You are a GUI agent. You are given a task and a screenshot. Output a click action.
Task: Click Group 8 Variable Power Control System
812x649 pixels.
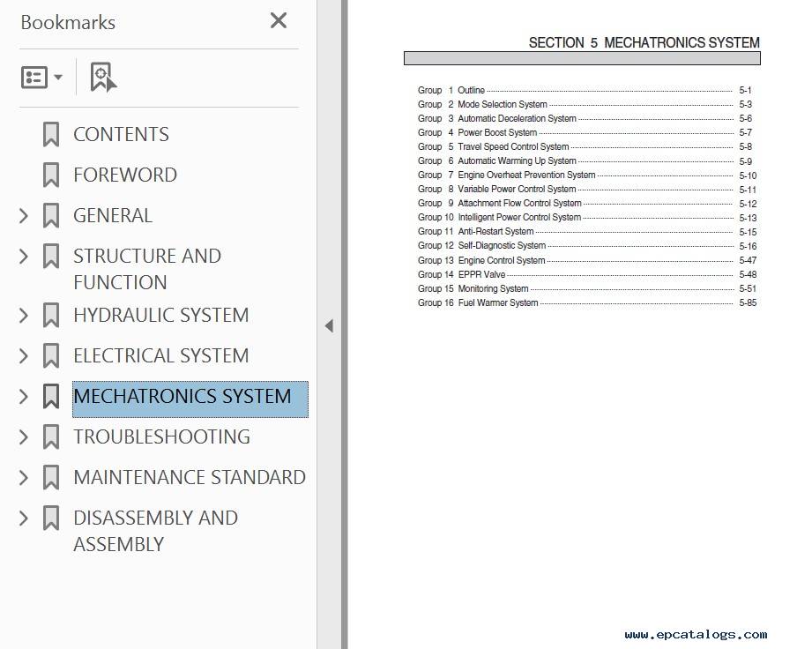(x=586, y=189)
